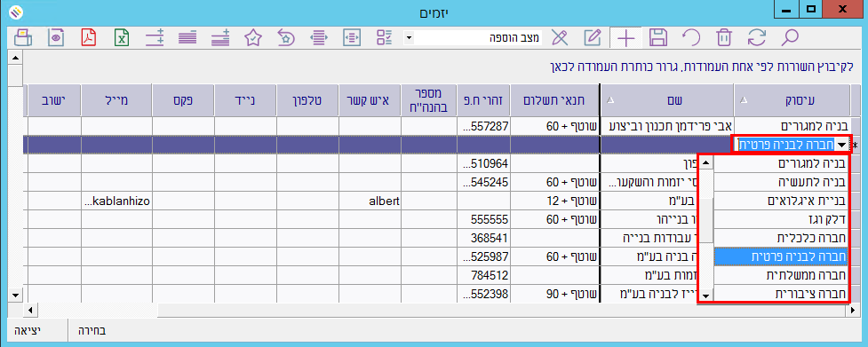Click the edit pencil-on-page icon

pyautogui.click(x=593, y=37)
